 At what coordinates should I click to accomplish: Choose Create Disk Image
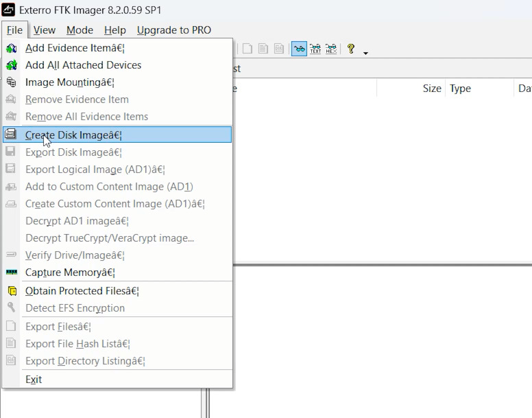(117, 135)
